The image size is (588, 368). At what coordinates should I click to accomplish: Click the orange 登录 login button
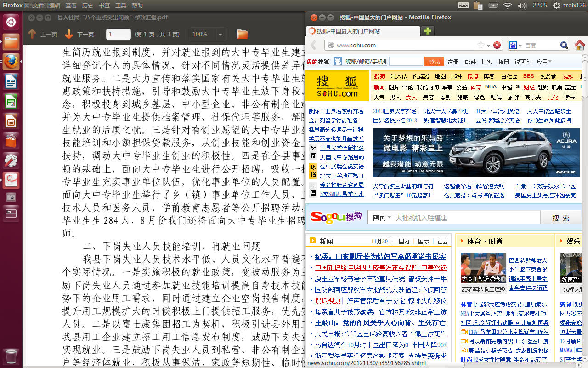(x=434, y=62)
